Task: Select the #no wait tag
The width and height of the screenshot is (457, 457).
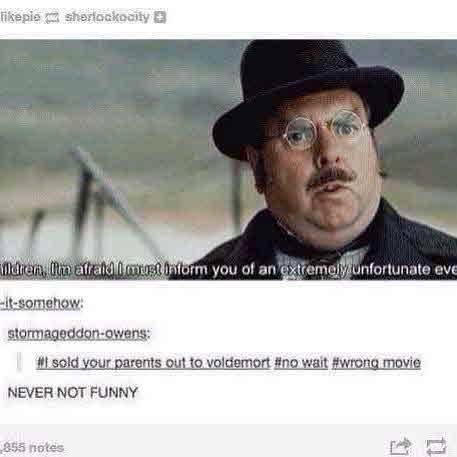Action: (301, 362)
